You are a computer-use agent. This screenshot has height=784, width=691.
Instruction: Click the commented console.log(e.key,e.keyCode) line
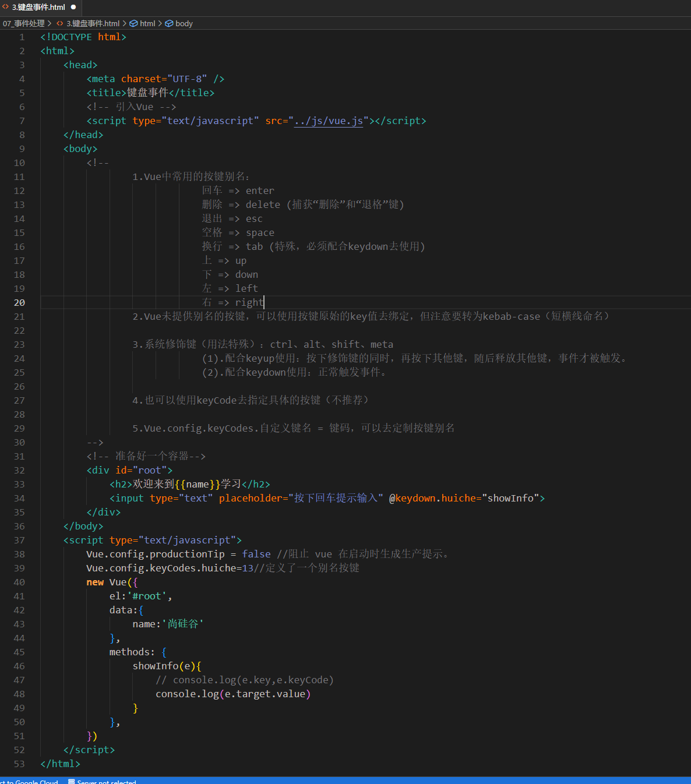(245, 680)
